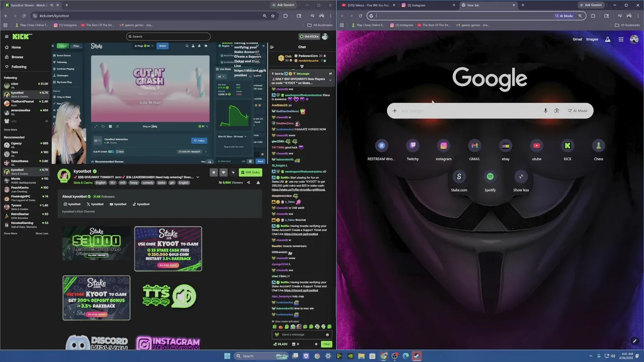Open Extensions puzzle icon in left browser
This screenshot has height=362, width=644.
[x=285, y=16]
